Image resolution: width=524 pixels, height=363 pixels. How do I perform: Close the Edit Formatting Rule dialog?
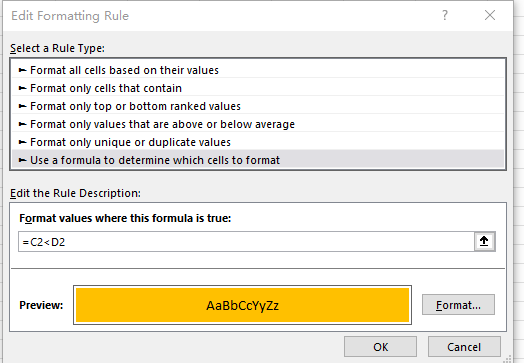coord(490,15)
